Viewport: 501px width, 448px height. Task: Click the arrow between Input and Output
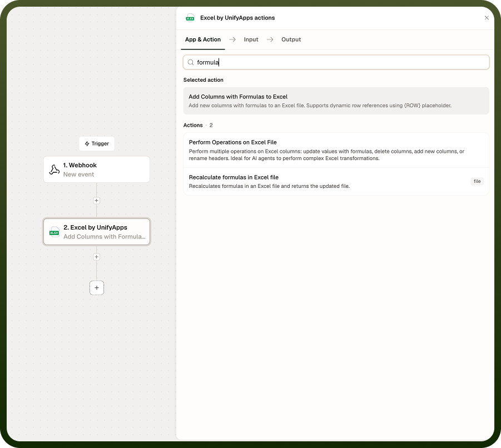pos(270,39)
